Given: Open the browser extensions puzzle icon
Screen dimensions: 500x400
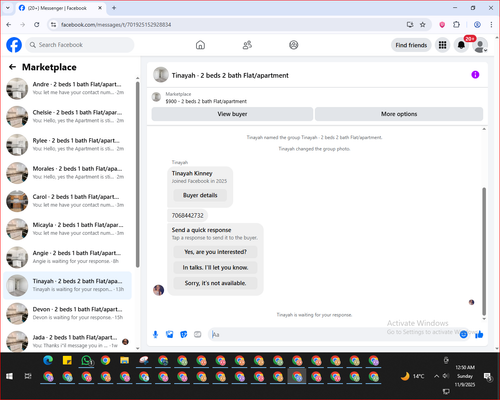Looking at the screenshot, I should coord(456,25).
